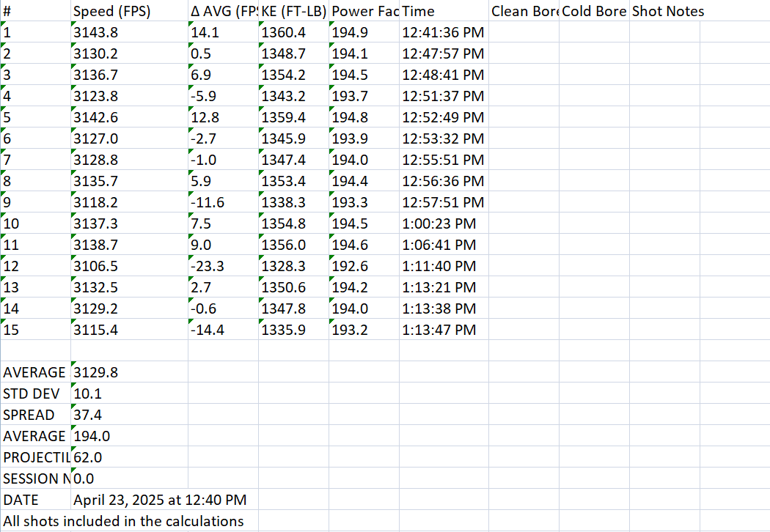The height and width of the screenshot is (532, 770).
Task: Select the SPREAD value 37.4
Action: point(87,415)
